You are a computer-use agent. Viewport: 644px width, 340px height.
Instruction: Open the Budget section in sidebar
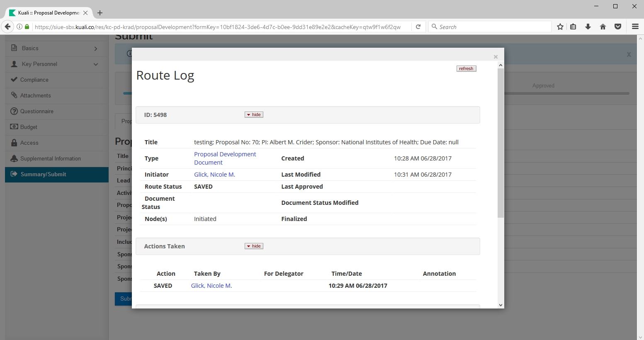click(29, 127)
